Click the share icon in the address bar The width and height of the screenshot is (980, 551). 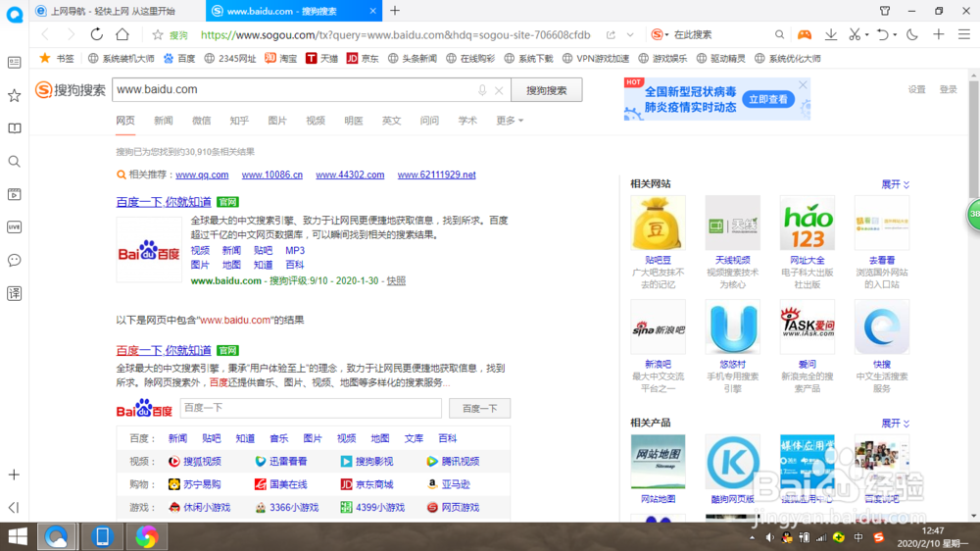tap(611, 35)
